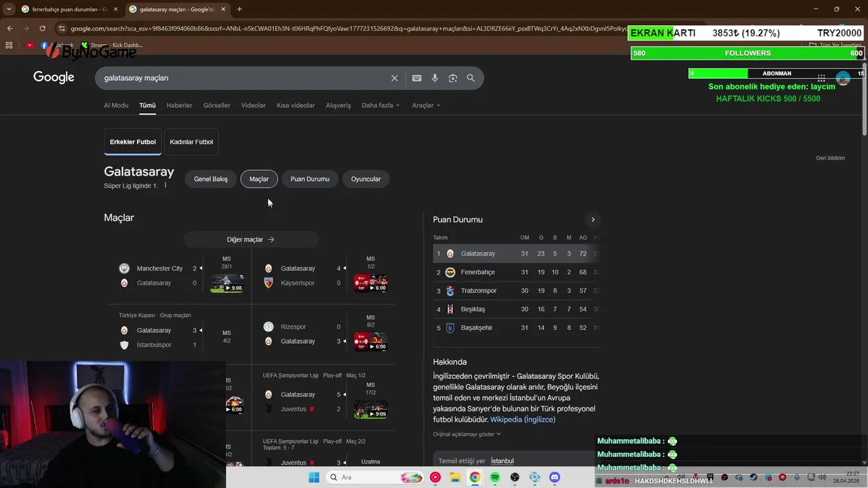Viewport: 868px width, 488px height.
Task: Open Discord from the taskbar
Action: pyautogui.click(x=555, y=477)
